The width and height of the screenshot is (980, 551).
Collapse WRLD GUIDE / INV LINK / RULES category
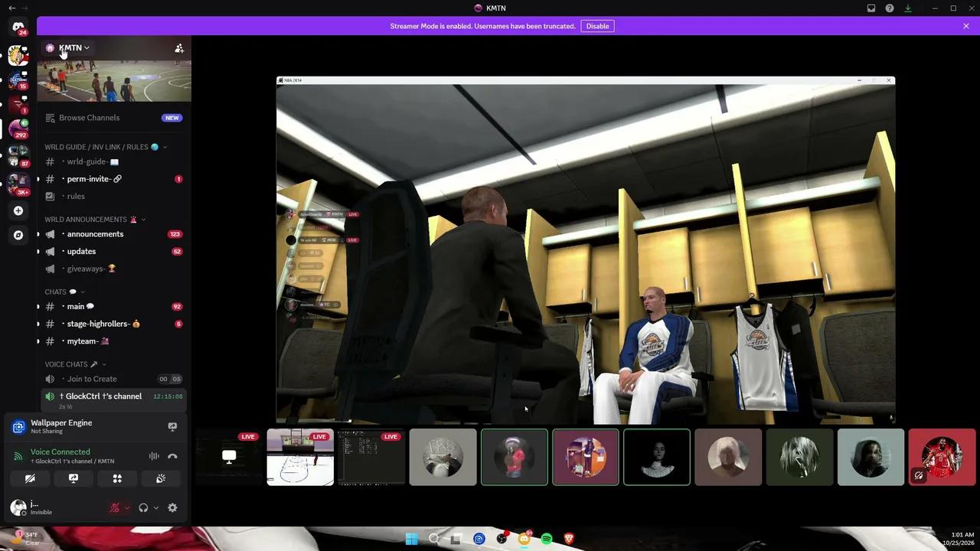coord(106,147)
